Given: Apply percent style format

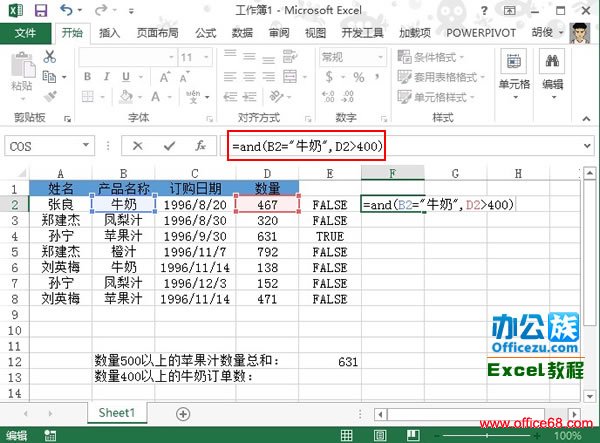Looking at the screenshot, I should (359, 78).
